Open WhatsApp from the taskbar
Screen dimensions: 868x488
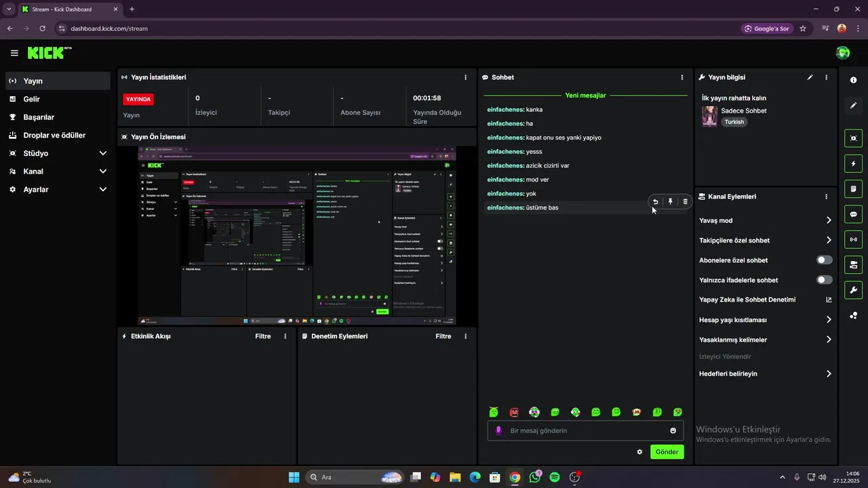tap(535, 477)
